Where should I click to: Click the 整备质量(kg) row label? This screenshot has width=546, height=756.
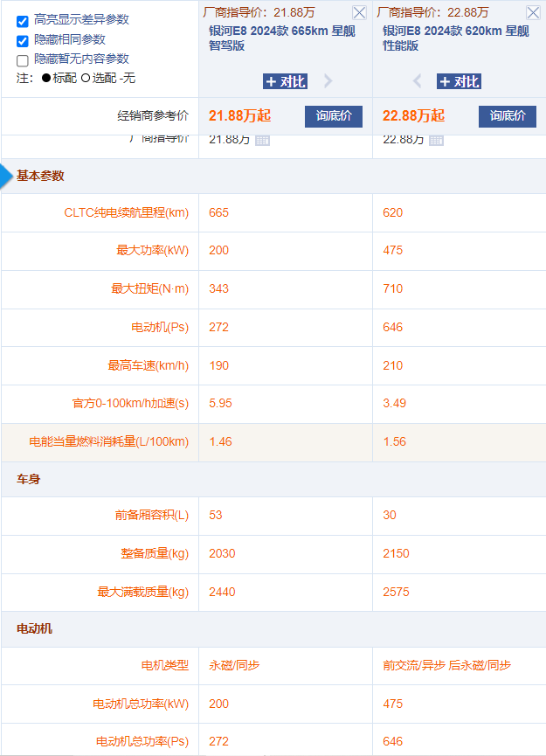point(155,553)
